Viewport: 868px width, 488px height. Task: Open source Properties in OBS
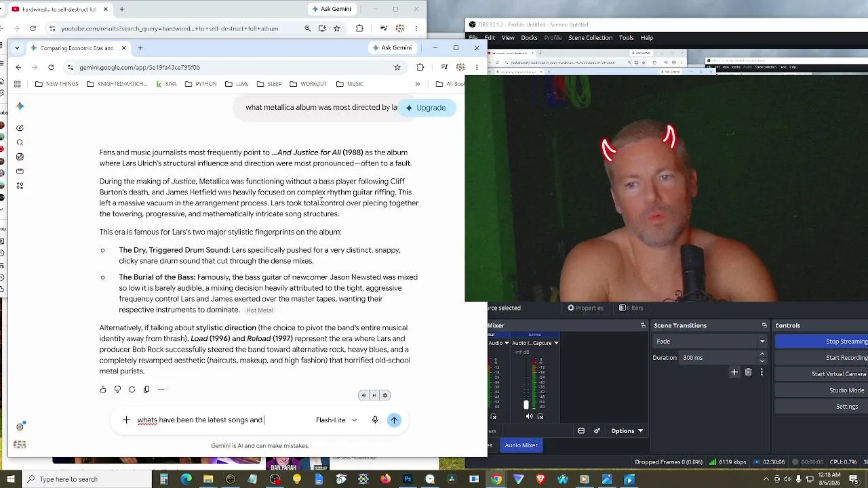point(585,308)
